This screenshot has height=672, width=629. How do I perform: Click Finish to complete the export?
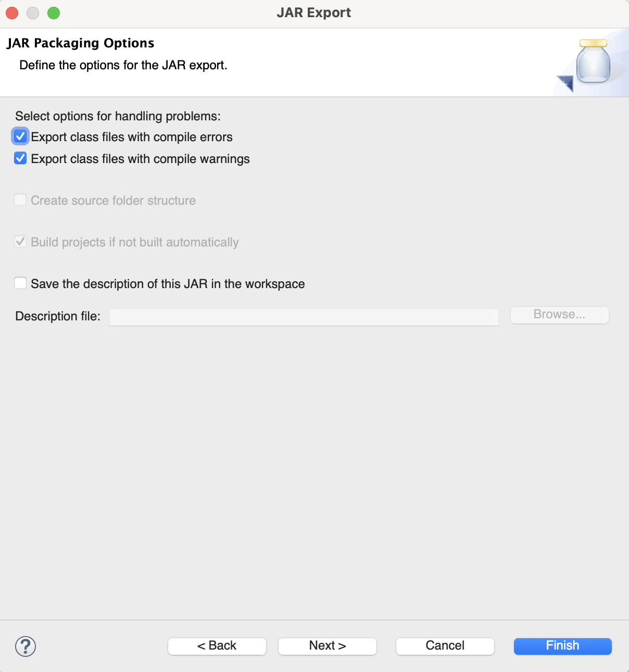point(562,646)
